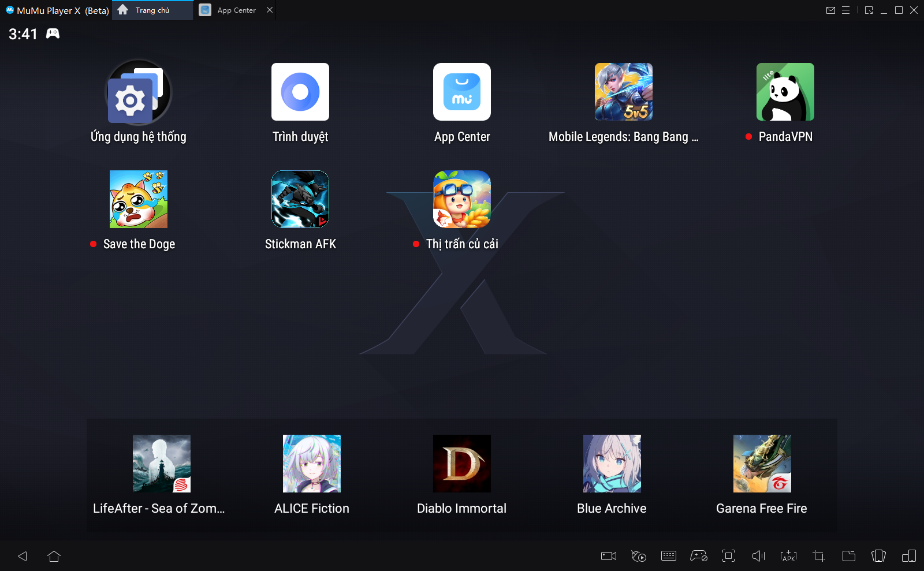924x571 pixels.
Task: Switch to the App Center tab
Action: click(x=230, y=10)
